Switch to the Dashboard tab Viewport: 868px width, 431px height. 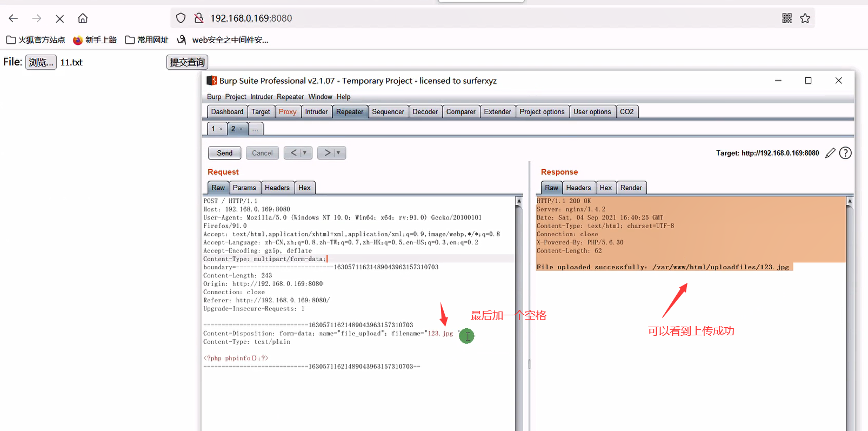227,112
